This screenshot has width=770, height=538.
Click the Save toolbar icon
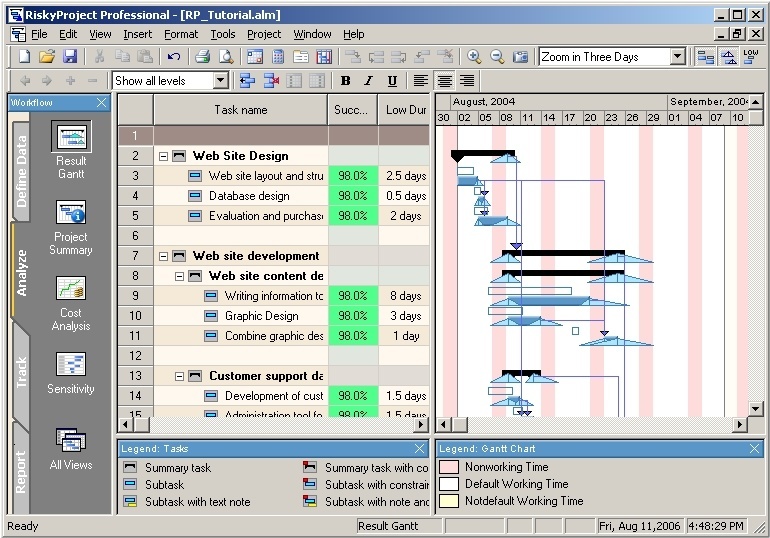pos(70,57)
